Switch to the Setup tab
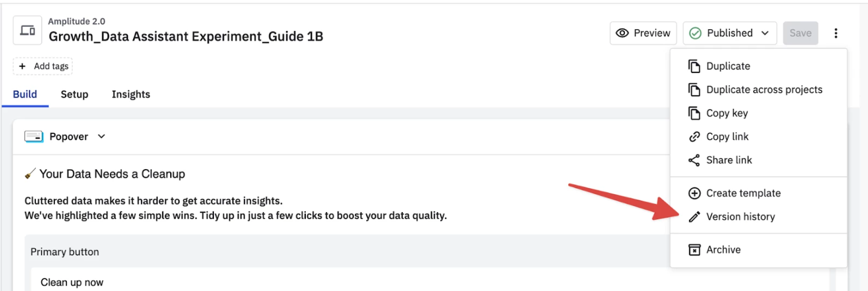The width and height of the screenshot is (868, 291). [75, 94]
